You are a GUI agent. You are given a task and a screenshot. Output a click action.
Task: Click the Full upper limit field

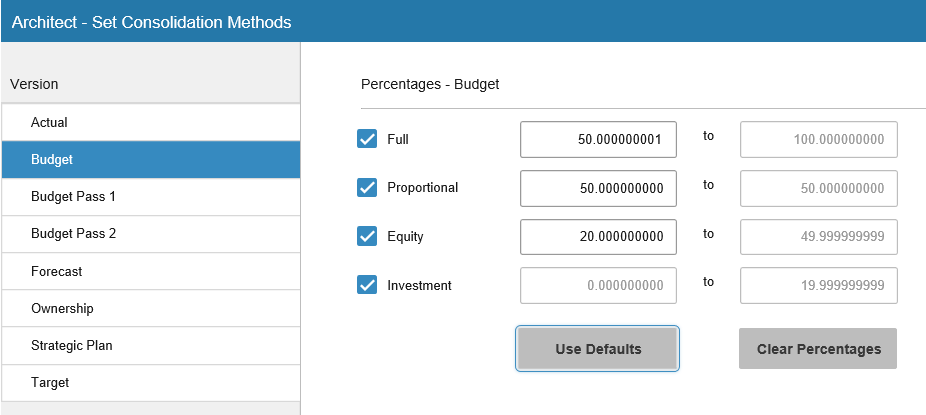(x=818, y=140)
